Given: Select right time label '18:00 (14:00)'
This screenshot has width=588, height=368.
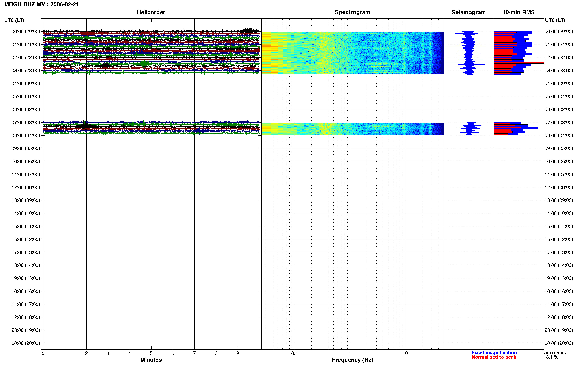Looking at the screenshot, I should (x=559, y=265).
